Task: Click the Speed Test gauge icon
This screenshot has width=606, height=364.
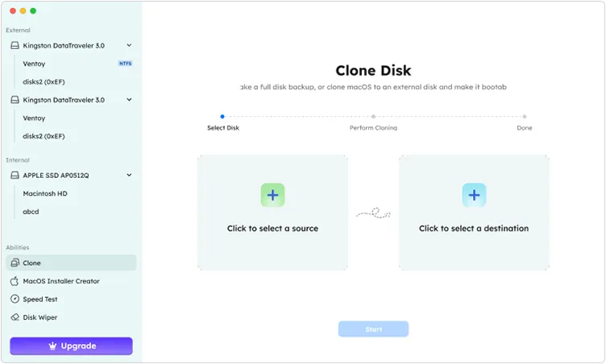Action: click(15, 299)
